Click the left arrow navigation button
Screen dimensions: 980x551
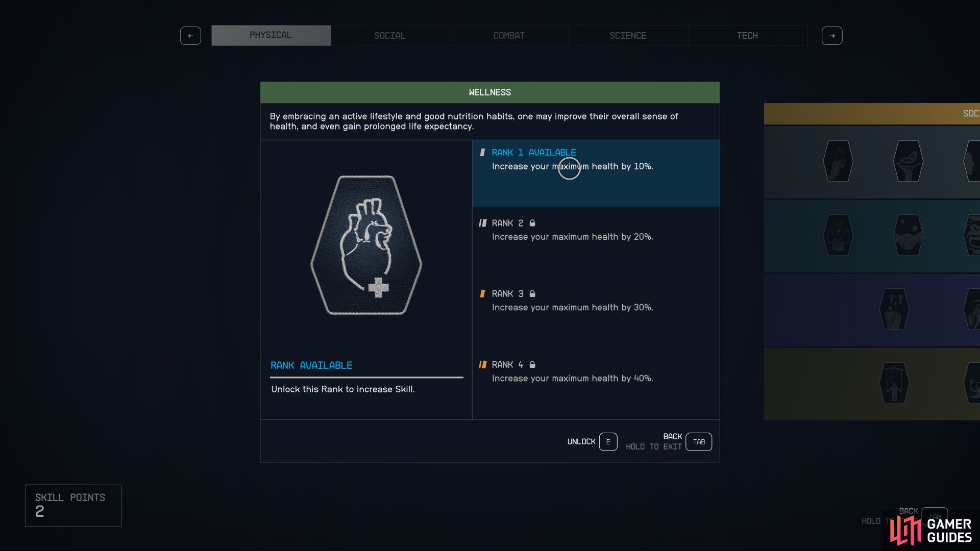click(190, 35)
